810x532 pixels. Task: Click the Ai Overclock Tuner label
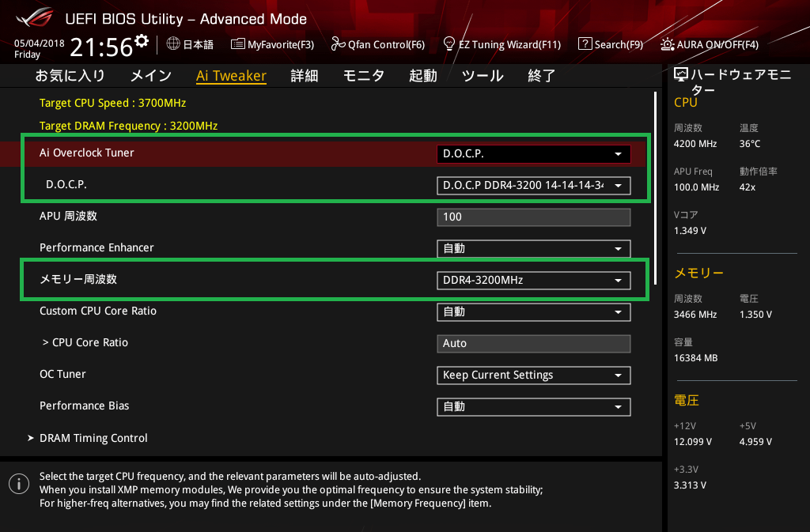87,153
